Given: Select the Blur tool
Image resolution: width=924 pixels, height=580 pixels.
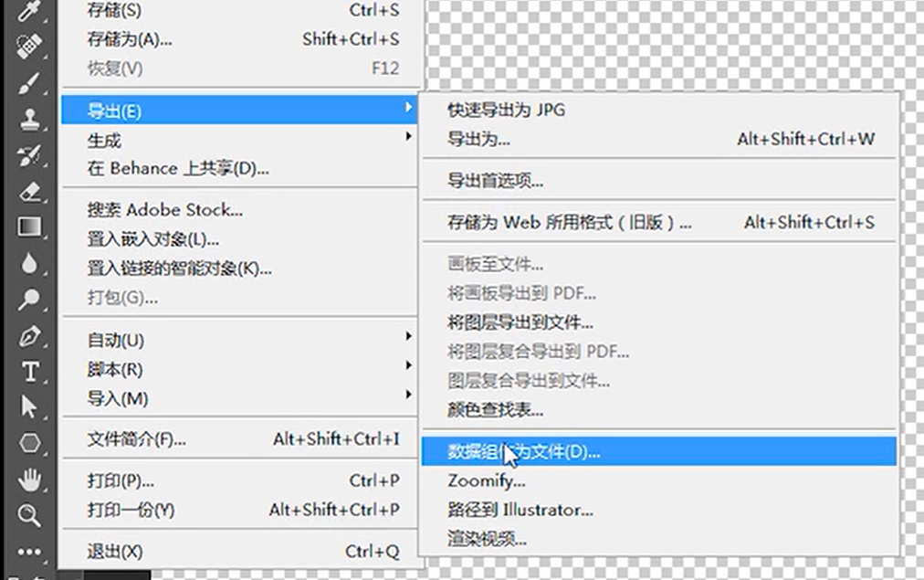Looking at the screenshot, I should pyautogui.click(x=28, y=263).
